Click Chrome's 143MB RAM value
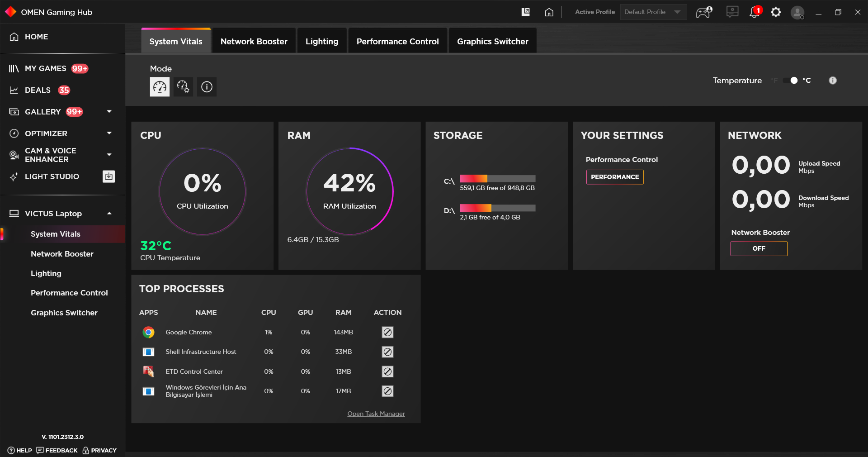 (344, 332)
